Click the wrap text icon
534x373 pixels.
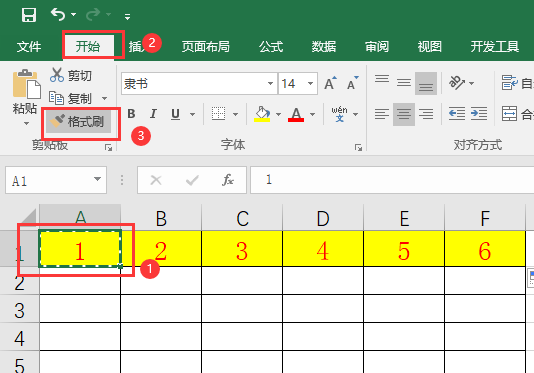pos(510,83)
